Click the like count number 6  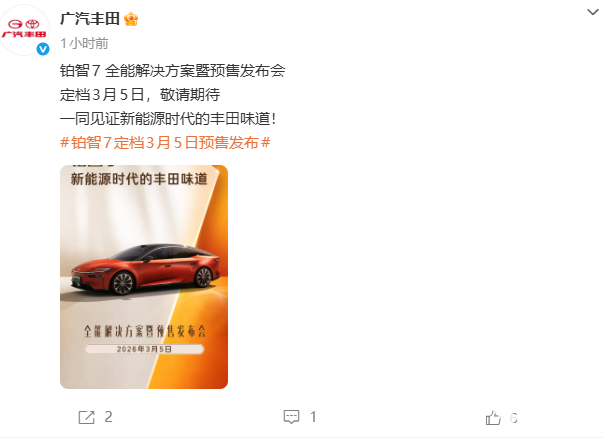click(514, 418)
